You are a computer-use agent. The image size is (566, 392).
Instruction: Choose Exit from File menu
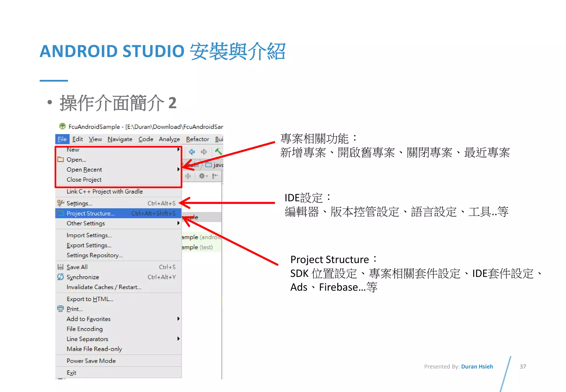[118, 372]
